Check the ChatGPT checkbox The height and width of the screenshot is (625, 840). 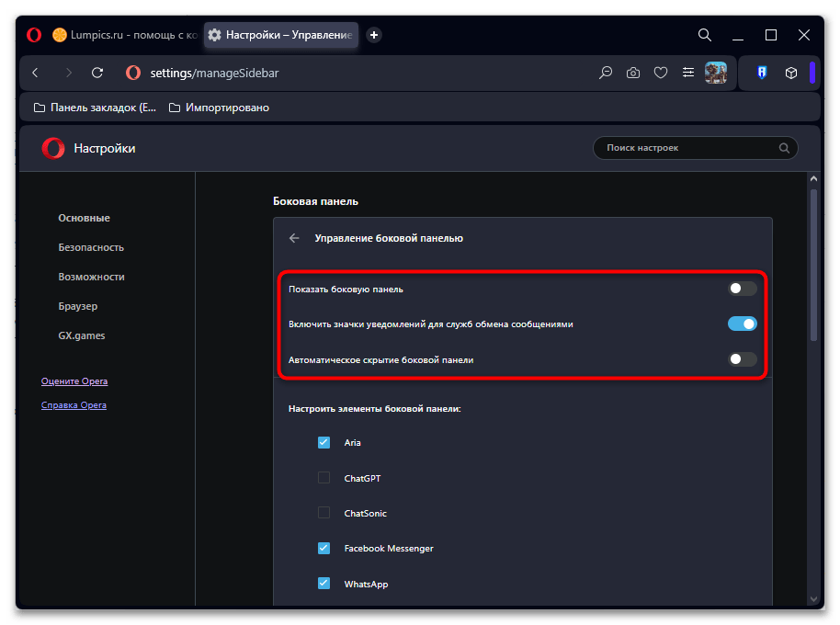[x=324, y=477]
